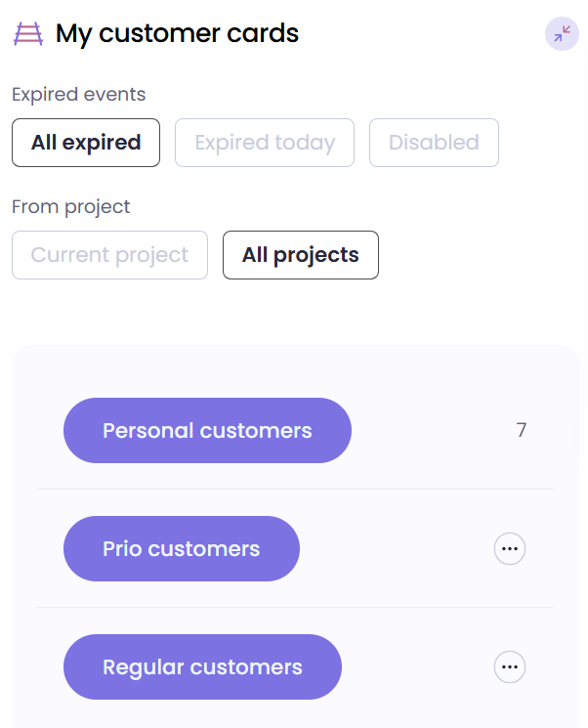Open more options for Prio customers
Image resolution: width=588 pixels, height=728 pixels.
pos(509,549)
